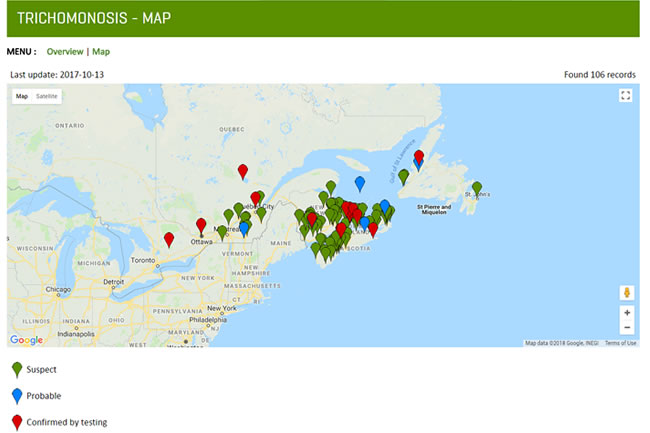Click the easternmost green marker in Newfoundland
The image size is (650, 433).
(477, 188)
